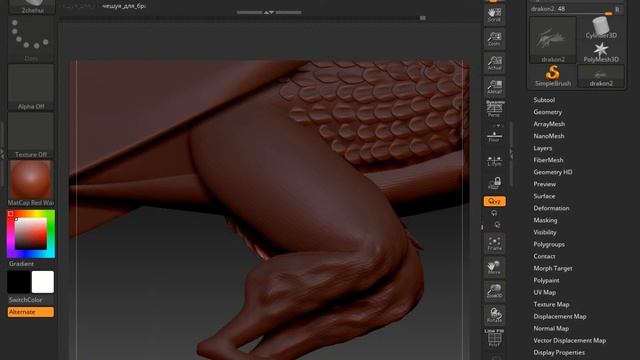Toggle L.Sym local symmetry
The height and width of the screenshot is (360, 640).
[x=494, y=160]
